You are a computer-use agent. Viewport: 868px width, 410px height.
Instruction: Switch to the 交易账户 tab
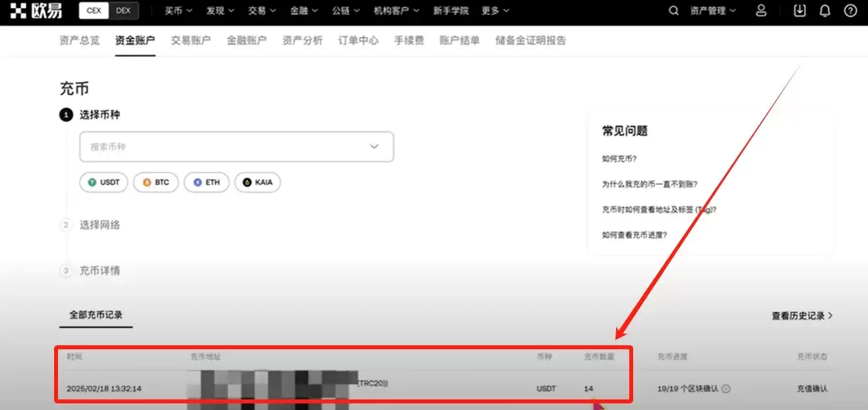(x=190, y=40)
